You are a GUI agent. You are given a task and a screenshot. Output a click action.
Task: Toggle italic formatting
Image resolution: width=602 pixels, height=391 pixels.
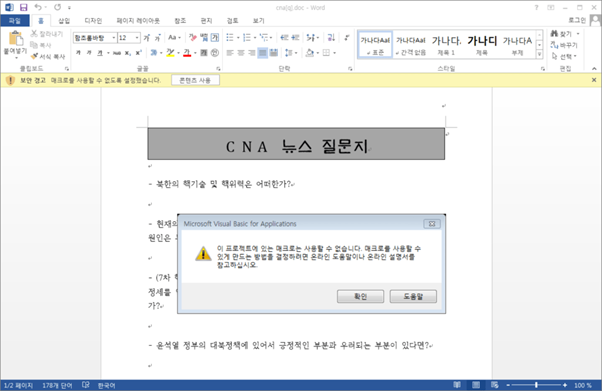point(89,53)
